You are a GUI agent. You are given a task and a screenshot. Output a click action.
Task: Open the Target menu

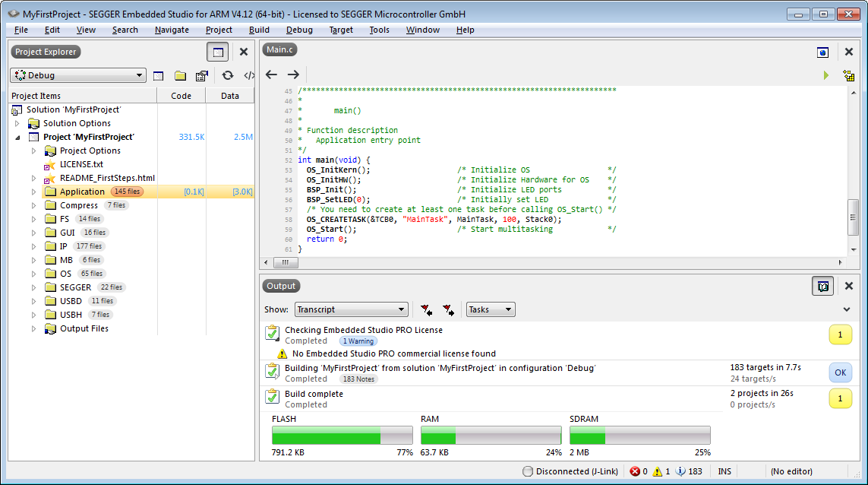pyautogui.click(x=341, y=30)
